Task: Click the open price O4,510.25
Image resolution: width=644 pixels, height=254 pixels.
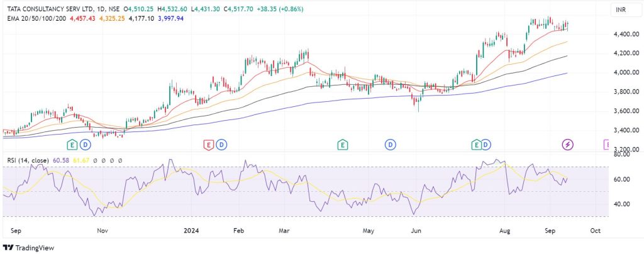Action: click(x=140, y=9)
